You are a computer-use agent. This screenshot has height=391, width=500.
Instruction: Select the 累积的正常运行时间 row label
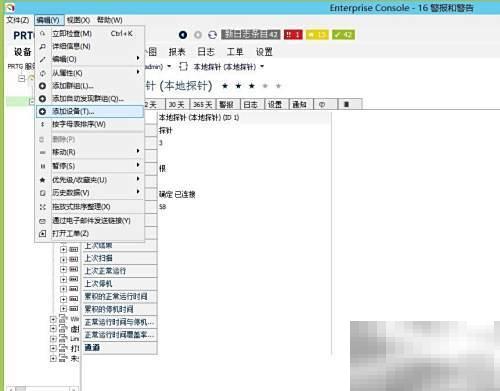(116, 296)
